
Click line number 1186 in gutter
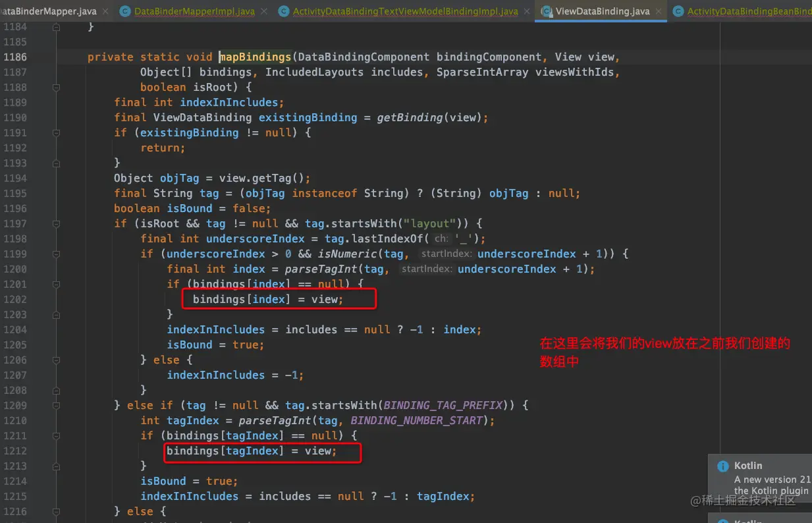[x=15, y=57]
